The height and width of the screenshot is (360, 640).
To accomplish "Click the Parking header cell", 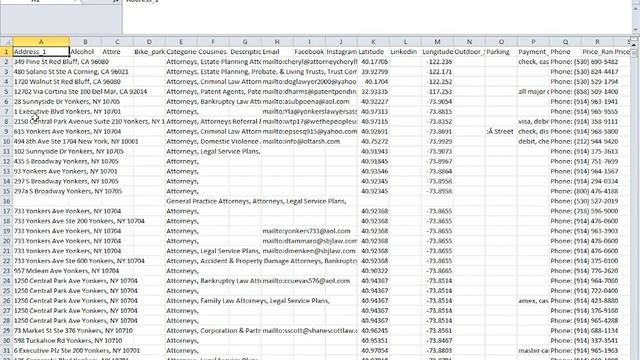I will (x=501, y=52).
